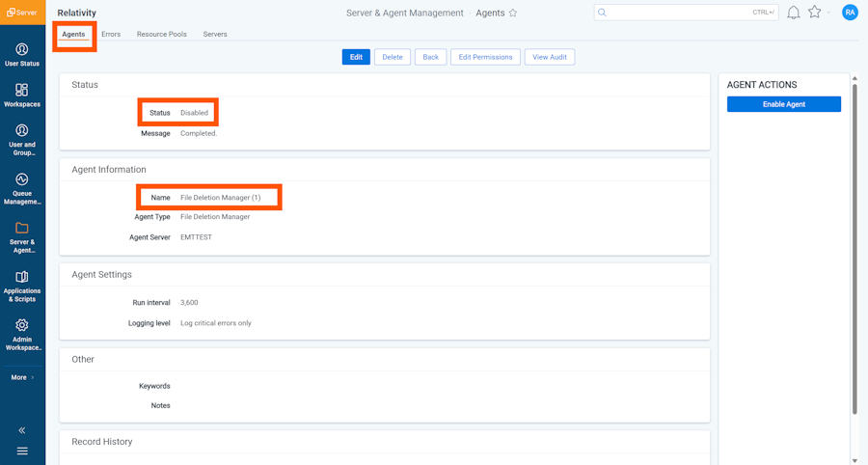Click the Enable Agent button
This screenshot has width=868, height=465.
pos(783,104)
